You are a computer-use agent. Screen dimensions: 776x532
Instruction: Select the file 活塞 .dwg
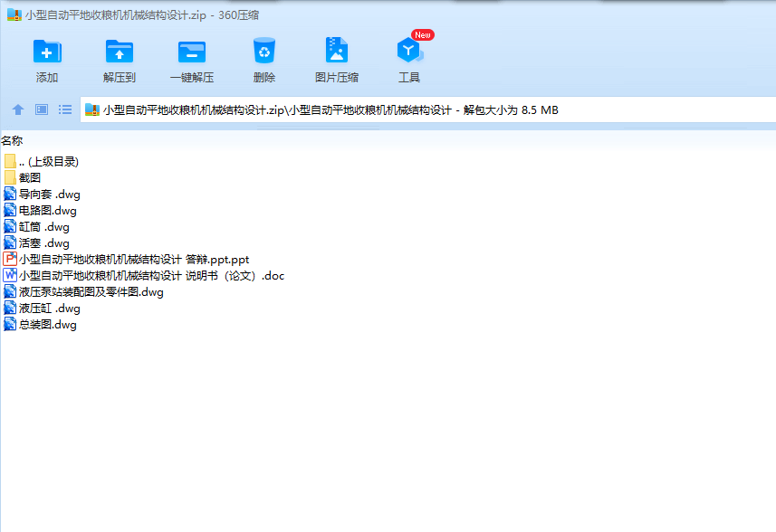(36, 243)
